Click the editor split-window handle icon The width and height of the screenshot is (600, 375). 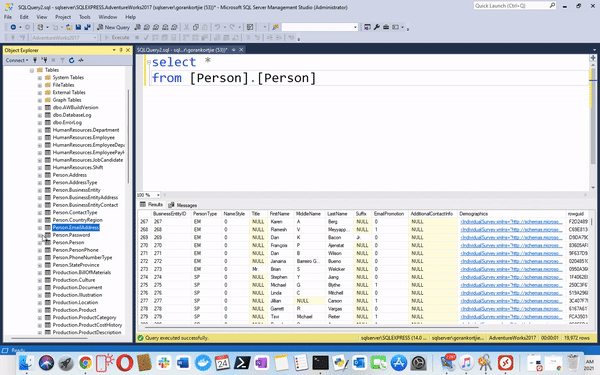coord(593,57)
